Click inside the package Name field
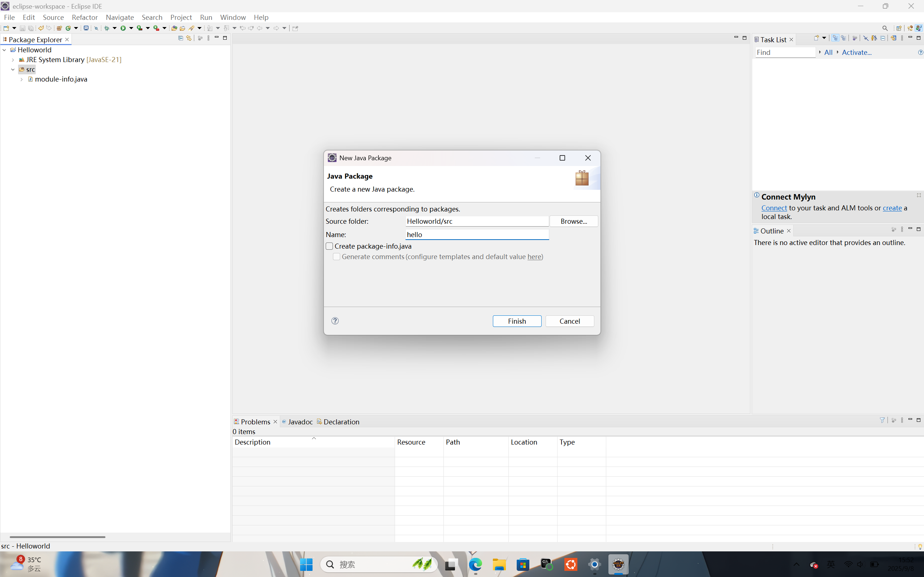Screen dimensions: 924x577 coord(477,234)
